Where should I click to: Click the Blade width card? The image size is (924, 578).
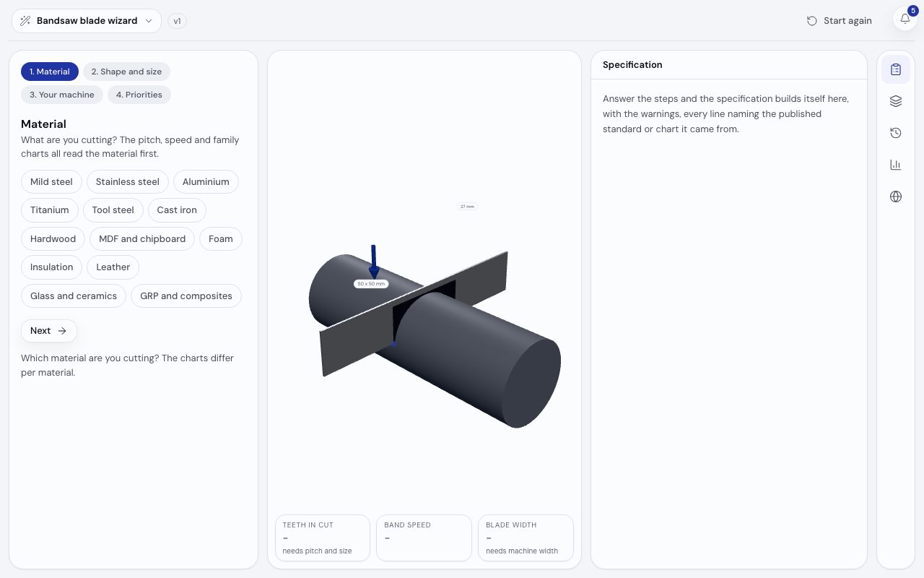(x=526, y=538)
